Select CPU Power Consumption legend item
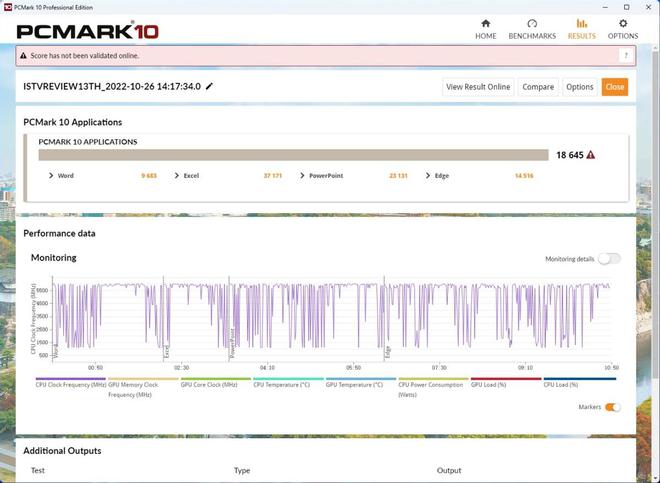This screenshot has width=660, height=483. click(433, 388)
